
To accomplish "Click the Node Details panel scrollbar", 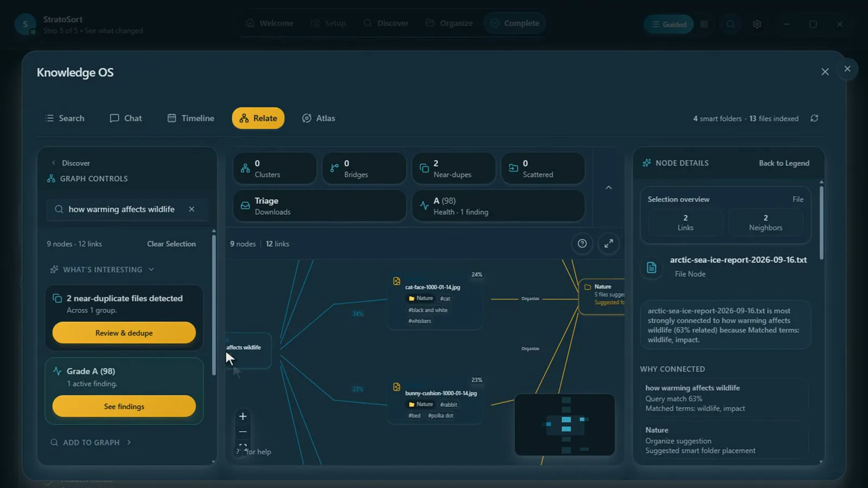I will pyautogui.click(x=821, y=222).
